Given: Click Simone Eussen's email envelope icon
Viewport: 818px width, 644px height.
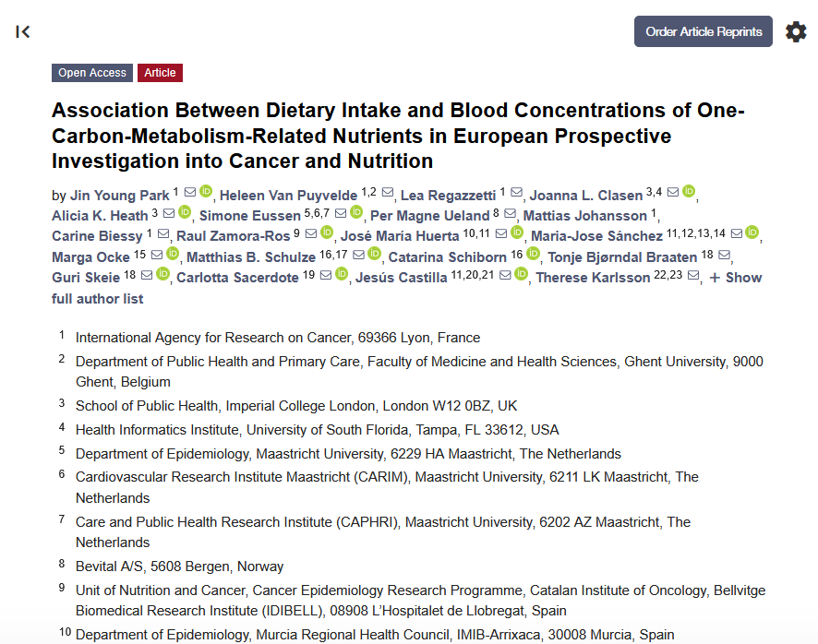Looking at the screenshot, I should 340,213.
